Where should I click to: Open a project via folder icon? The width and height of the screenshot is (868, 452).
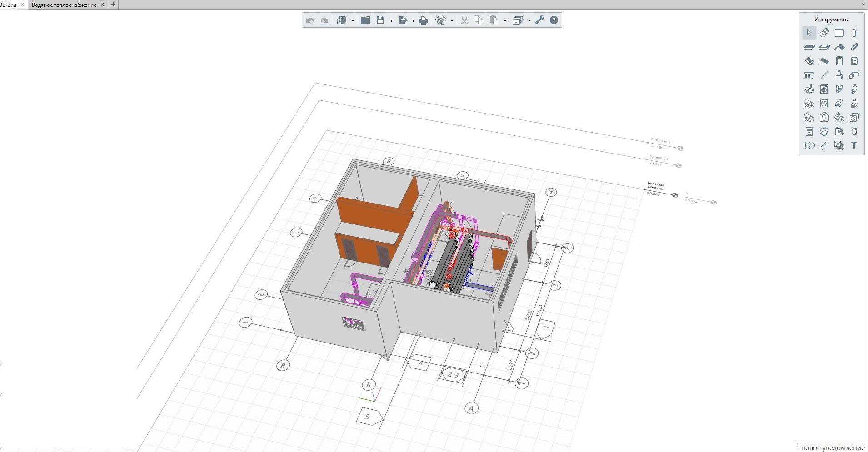365,20
